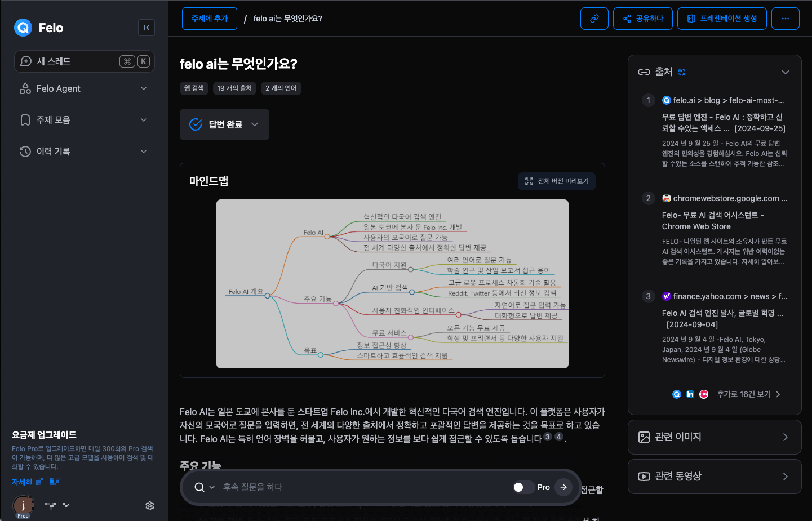Click the 관련 이미지 picture icon
The width and height of the screenshot is (812, 521).
tap(644, 437)
